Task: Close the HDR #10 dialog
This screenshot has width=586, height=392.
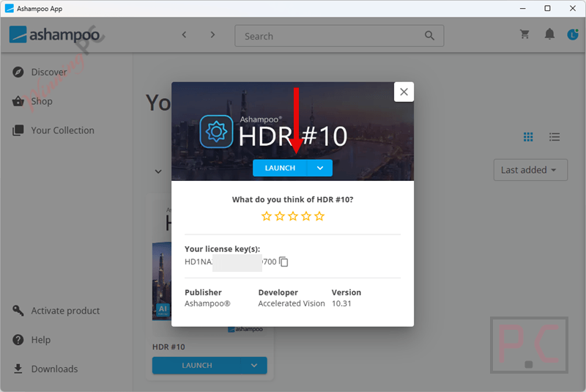Action: tap(404, 92)
